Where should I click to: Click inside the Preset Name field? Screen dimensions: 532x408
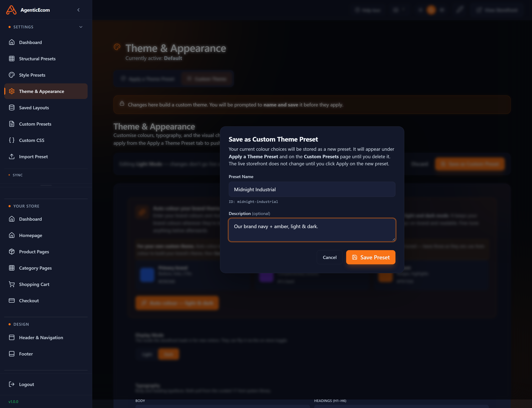(312, 189)
